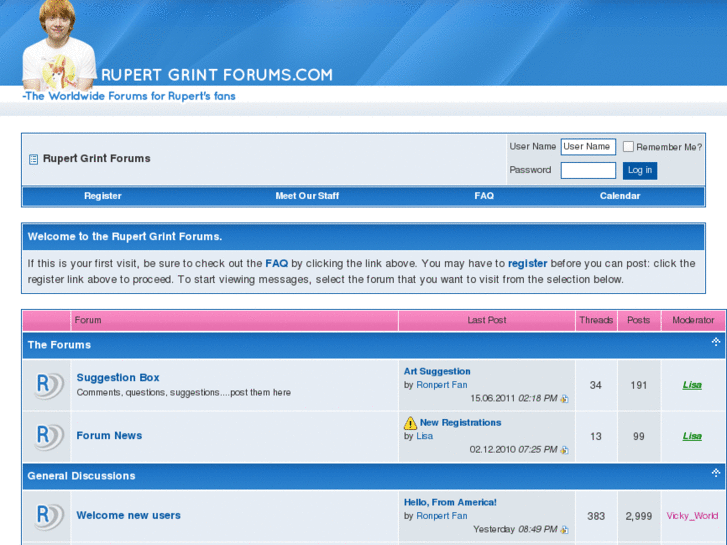Open the New Registrations thread

[460, 423]
